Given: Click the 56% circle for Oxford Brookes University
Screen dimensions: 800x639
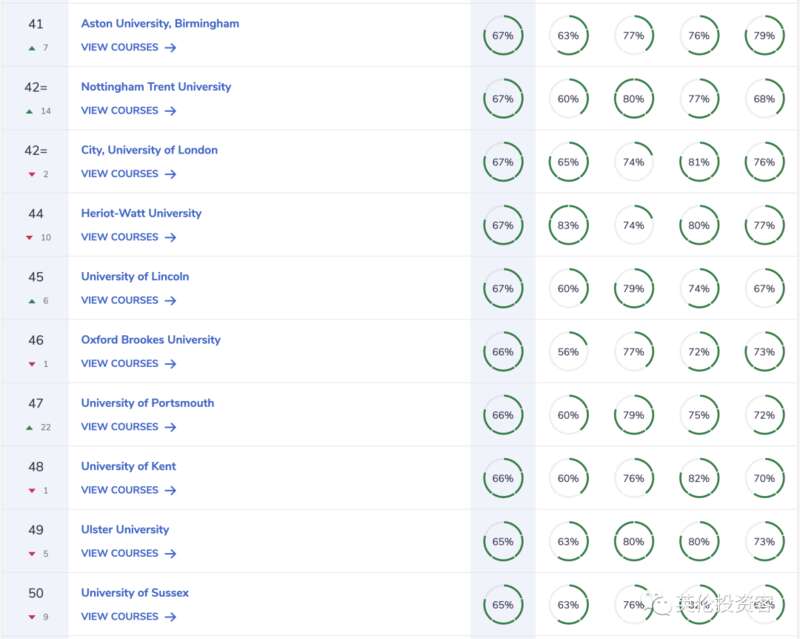Looking at the screenshot, I should coord(568,352).
